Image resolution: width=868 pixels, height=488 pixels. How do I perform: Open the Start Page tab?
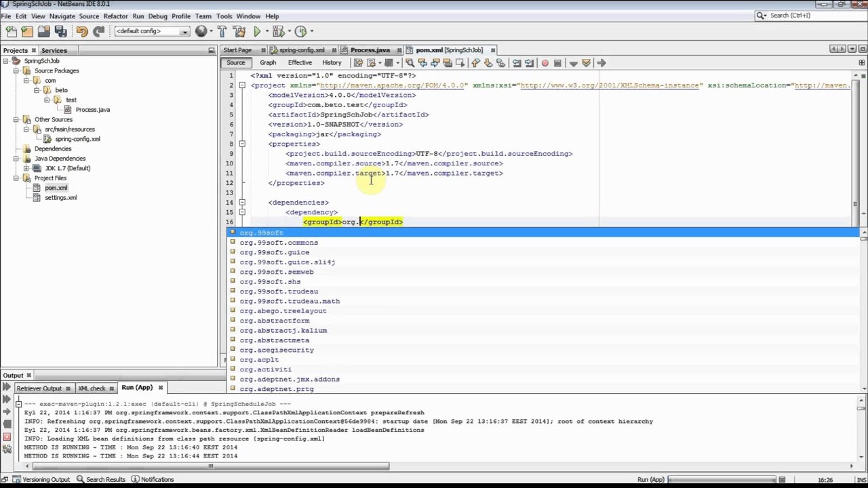[237, 50]
